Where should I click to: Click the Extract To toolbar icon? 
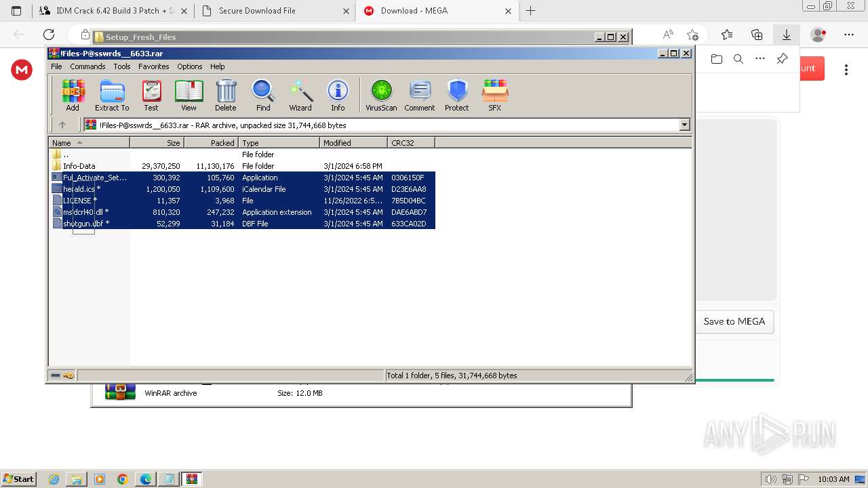tap(112, 96)
